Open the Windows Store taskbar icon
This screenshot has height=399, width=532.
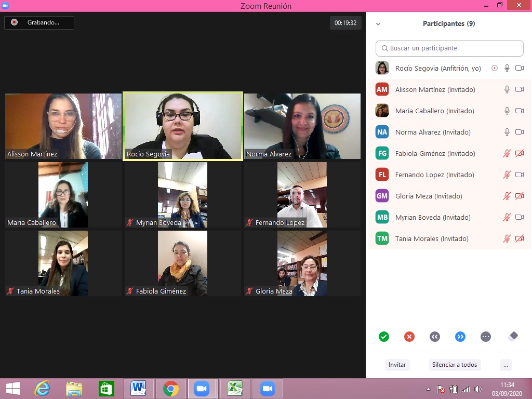point(106,389)
